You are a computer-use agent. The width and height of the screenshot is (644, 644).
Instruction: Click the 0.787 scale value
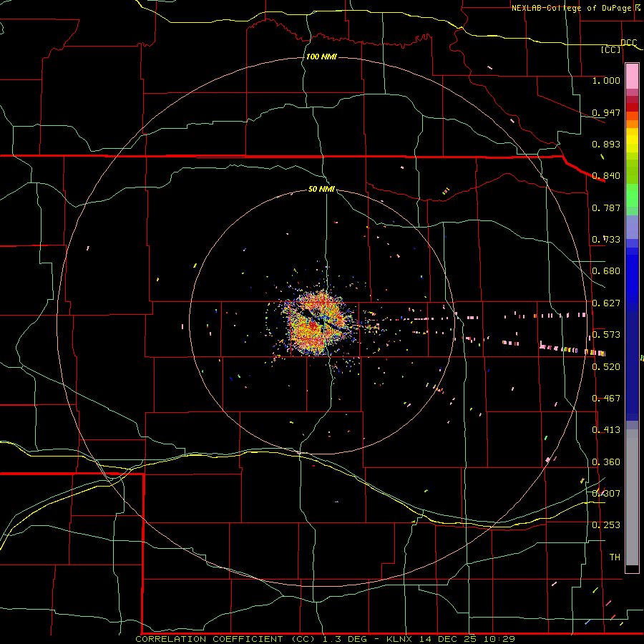click(606, 208)
